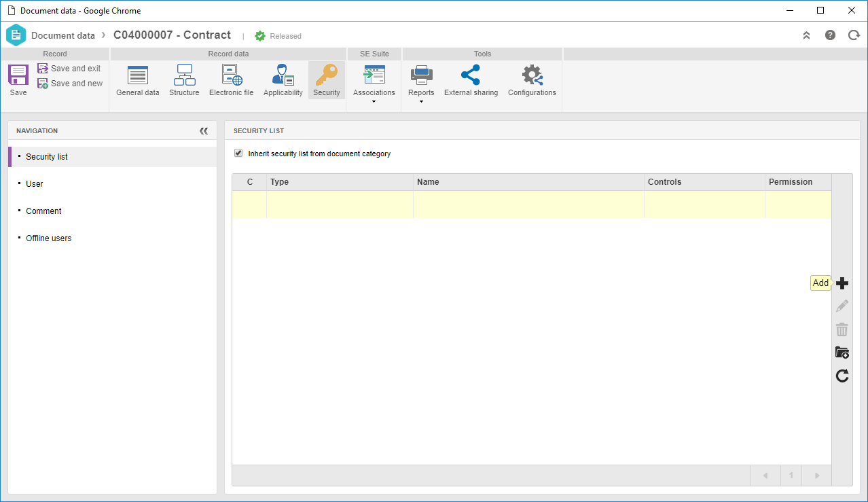Screen dimensions: 868x502
Task: Collapse the Navigation panel
Action: [204, 131]
